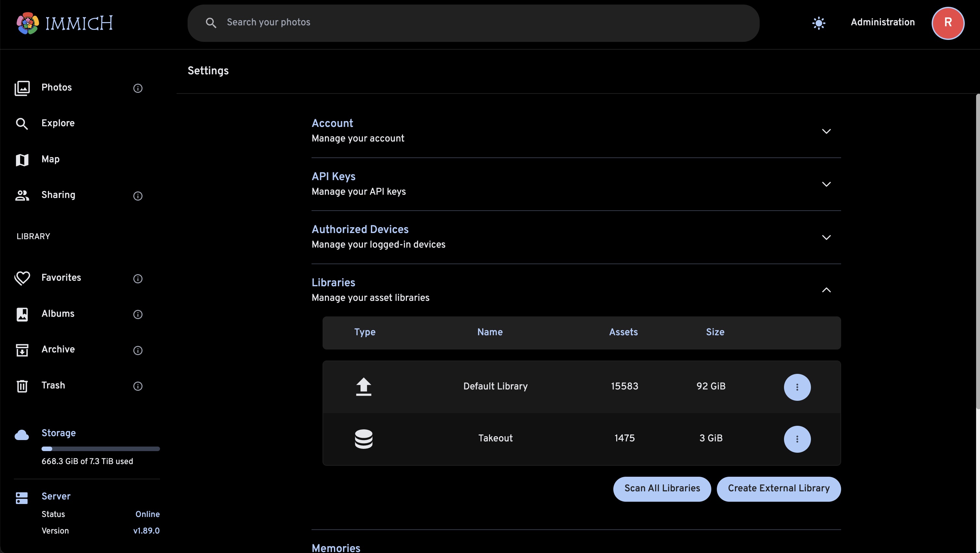Click version v1.89.0 text
Viewport: 980px width, 553px height.
[x=146, y=531]
